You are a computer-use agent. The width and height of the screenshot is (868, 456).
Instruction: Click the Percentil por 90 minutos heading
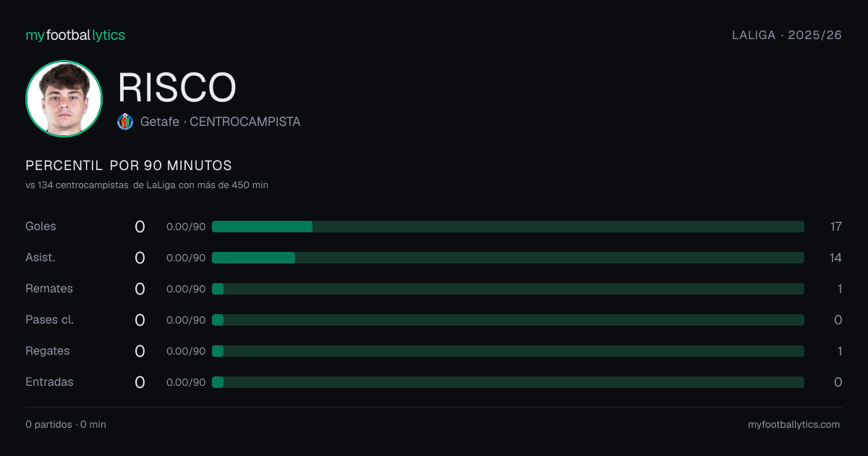129,166
